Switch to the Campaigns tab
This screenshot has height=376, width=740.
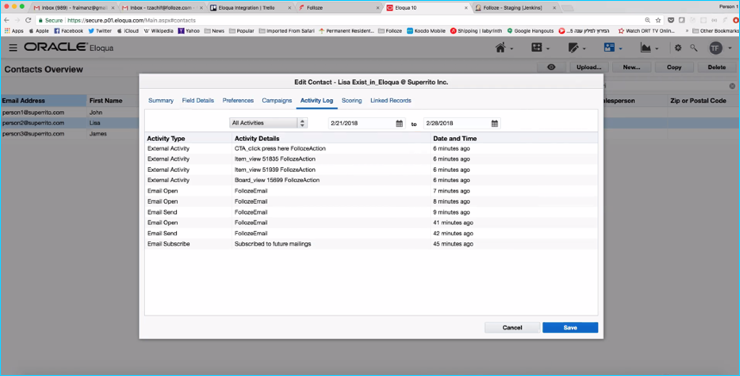277,100
